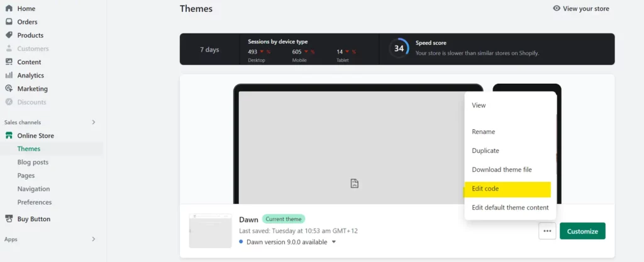Click the Buy Button icon
This screenshot has height=262, width=644.
9,219
